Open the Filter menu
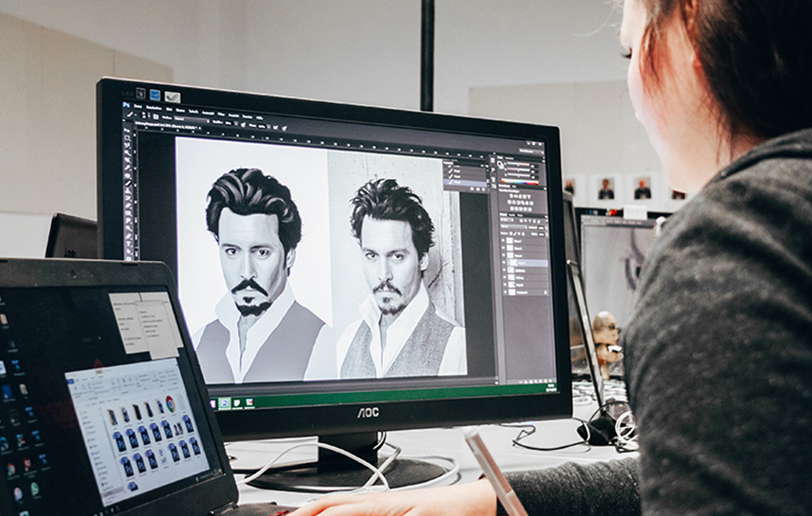The width and height of the screenshot is (812, 516). 221,114
